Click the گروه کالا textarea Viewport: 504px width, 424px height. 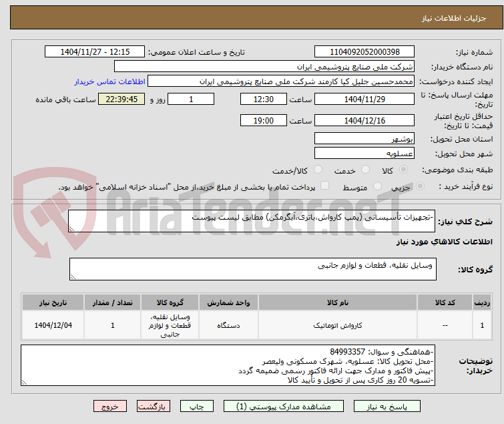click(x=253, y=269)
